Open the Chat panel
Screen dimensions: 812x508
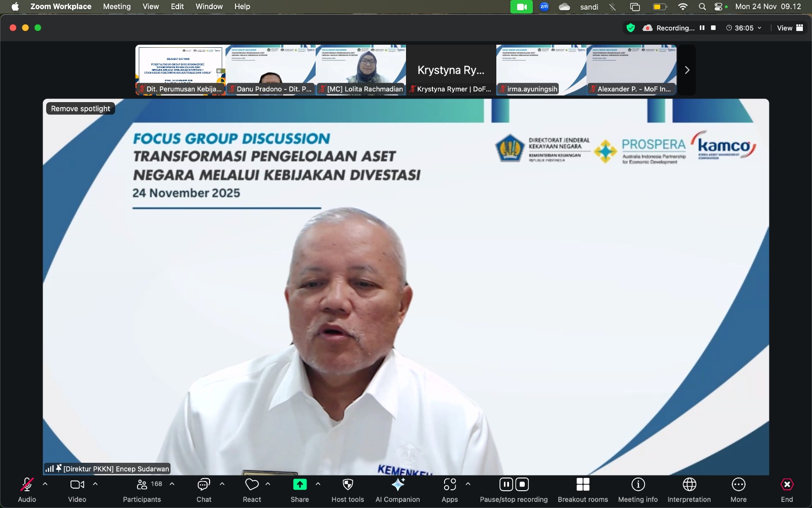coord(204,485)
